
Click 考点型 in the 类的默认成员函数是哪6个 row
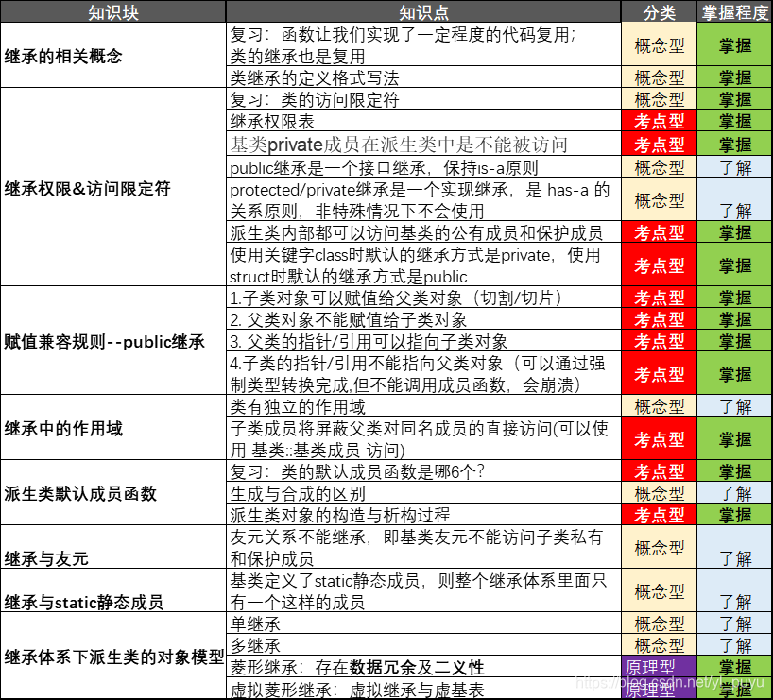659,470
